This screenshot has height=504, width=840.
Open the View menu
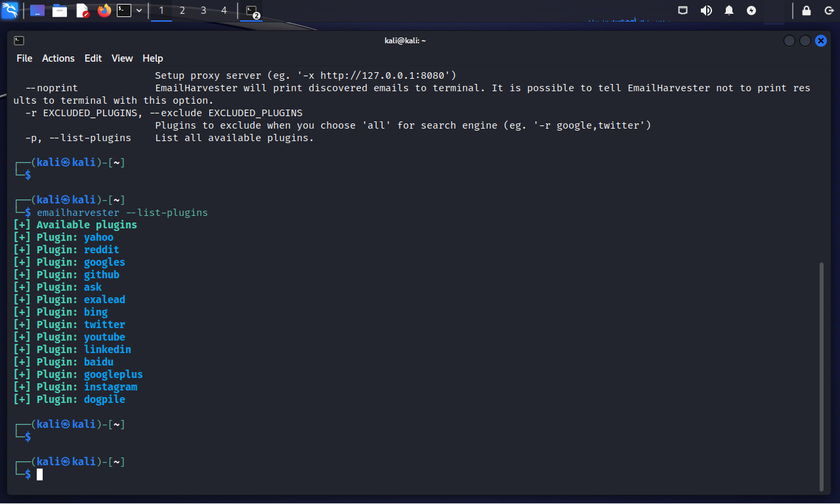(x=122, y=58)
